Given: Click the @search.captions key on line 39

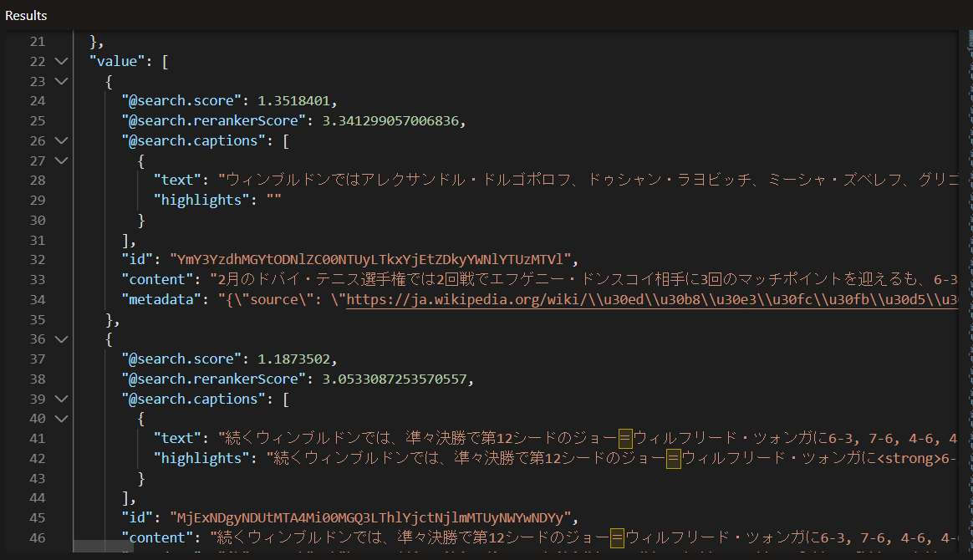Looking at the screenshot, I should pyautogui.click(x=194, y=399).
